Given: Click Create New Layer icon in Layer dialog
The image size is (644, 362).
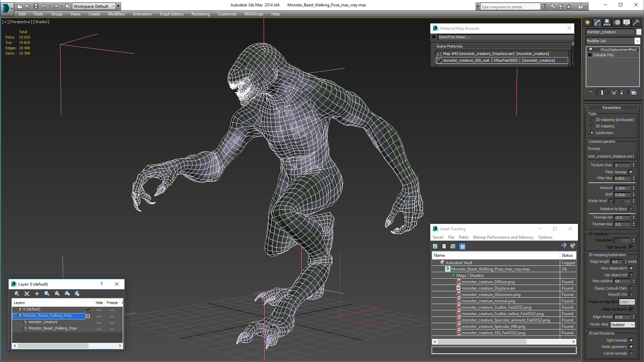Looking at the screenshot, I should coord(17,294).
